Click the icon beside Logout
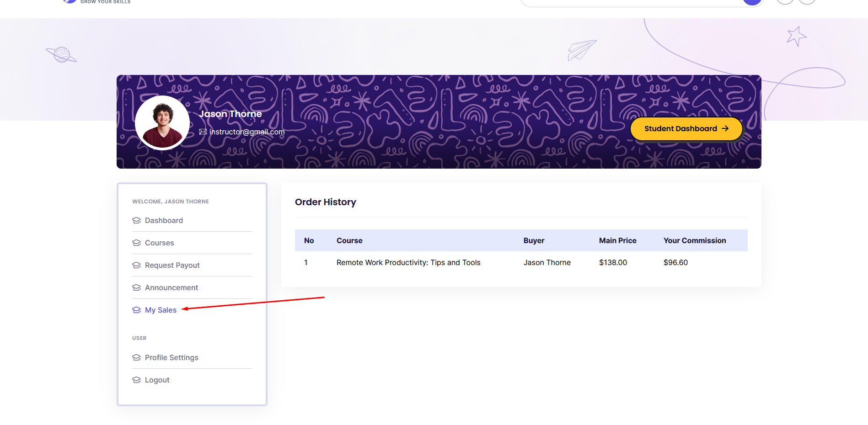Screen dimensions: 868x425 pos(136,380)
